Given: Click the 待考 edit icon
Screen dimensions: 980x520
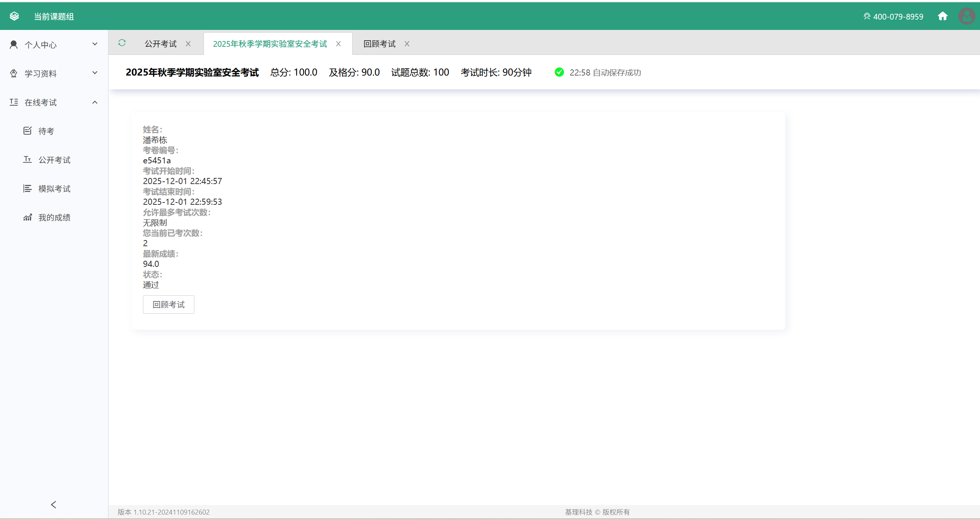Looking at the screenshot, I should (x=28, y=131).
